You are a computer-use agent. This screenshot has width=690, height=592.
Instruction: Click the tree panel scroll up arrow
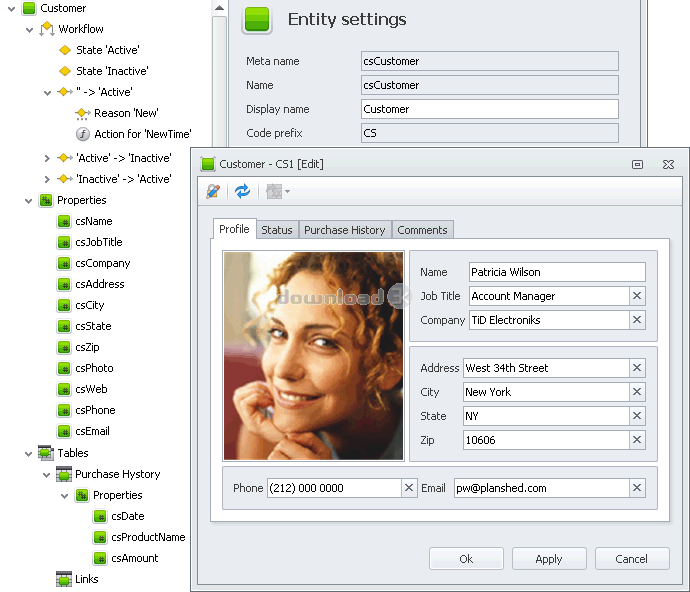tap(219, 8)
